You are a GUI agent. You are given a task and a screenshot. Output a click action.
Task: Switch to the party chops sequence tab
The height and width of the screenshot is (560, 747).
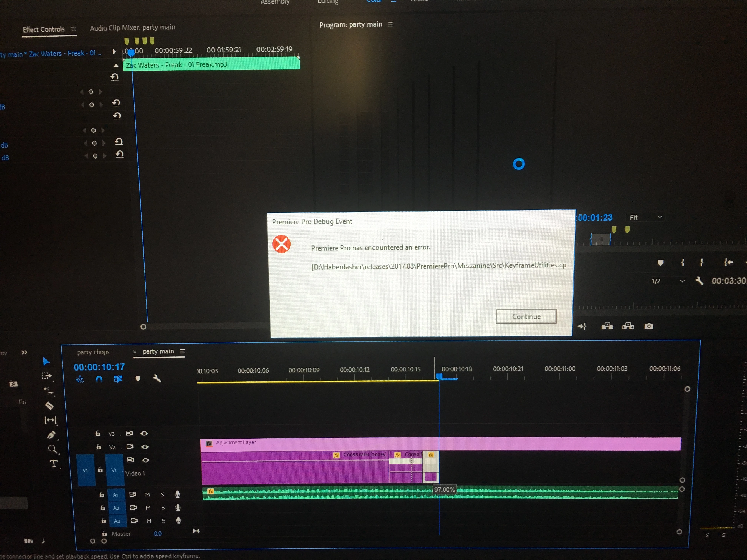click(93, 352)
